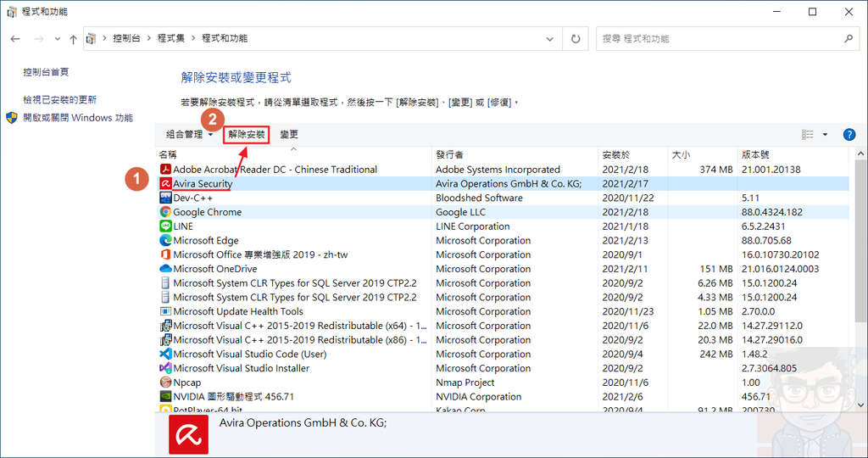Click the Microsoft Update Health Tools icon
868x458 pixels.
click(x=165, y=311)
